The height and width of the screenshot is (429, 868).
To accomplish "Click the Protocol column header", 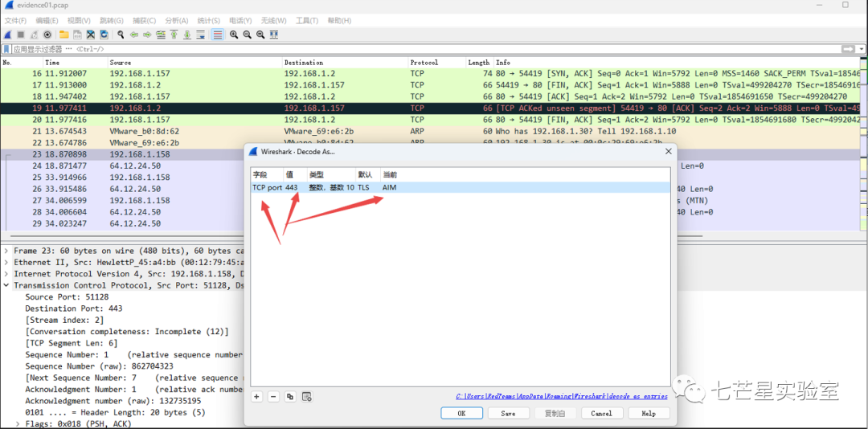I will pos(436,63).
